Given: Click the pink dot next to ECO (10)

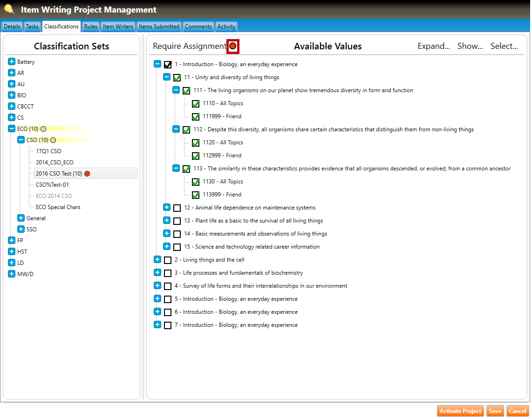Looking at the screenshot, I should click(x=43, y=129).
